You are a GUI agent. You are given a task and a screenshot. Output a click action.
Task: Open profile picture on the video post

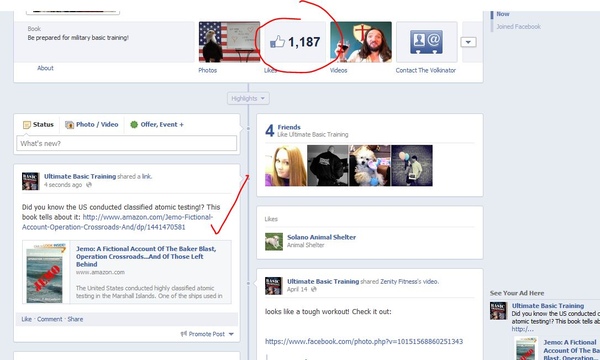(x=274, y=286)
